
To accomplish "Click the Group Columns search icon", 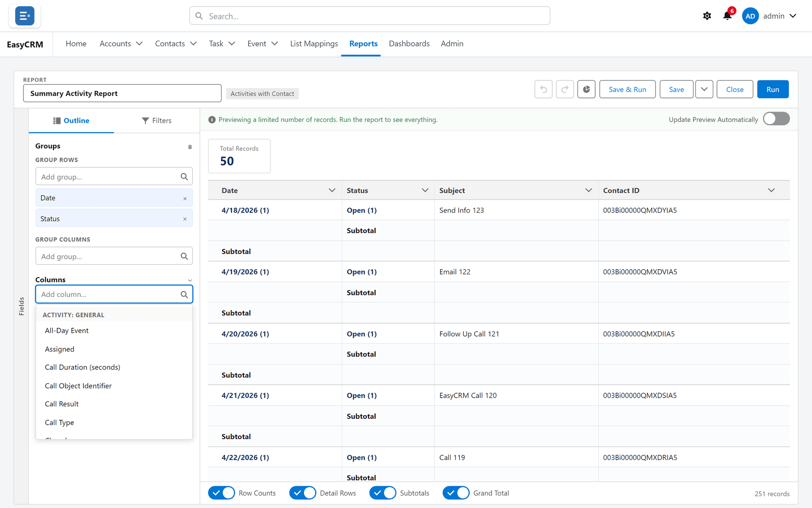I will [x=184, y=256].
